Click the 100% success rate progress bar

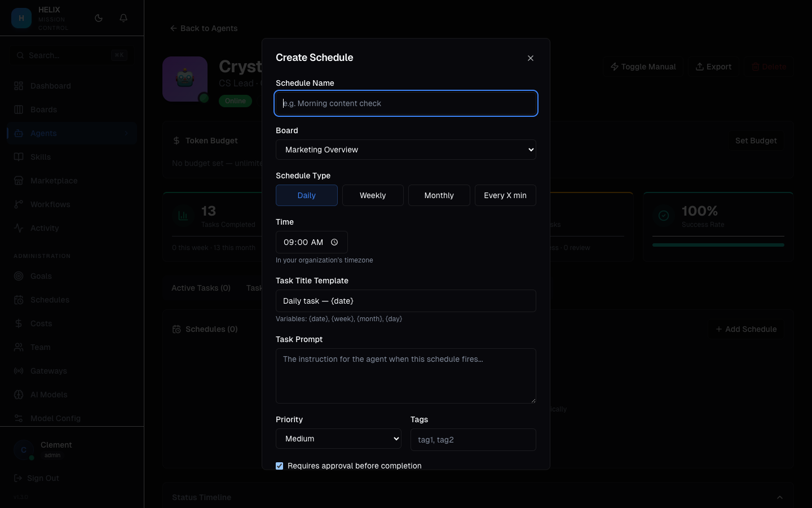(x=718, y=245)
